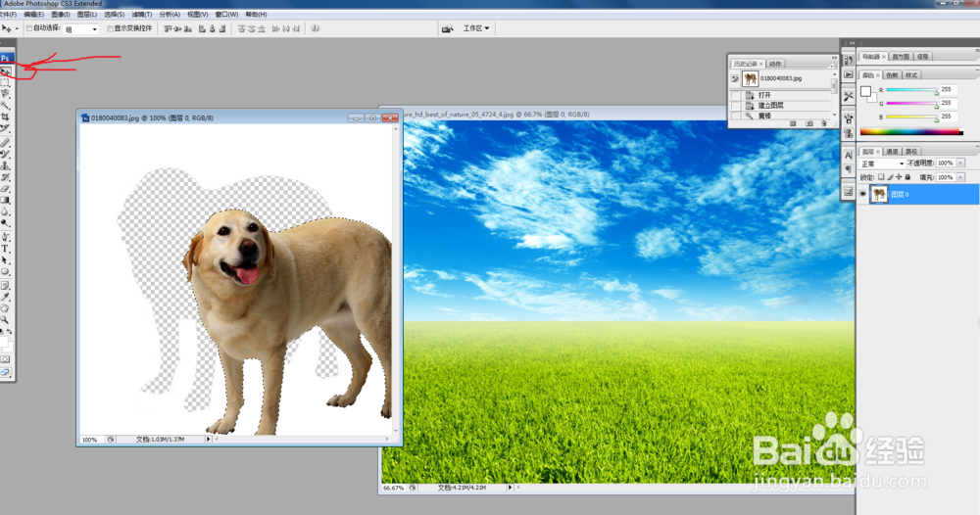Select the Move tool in toolbox
Viewport: 980px width, 515px height.
click(6, 71)
